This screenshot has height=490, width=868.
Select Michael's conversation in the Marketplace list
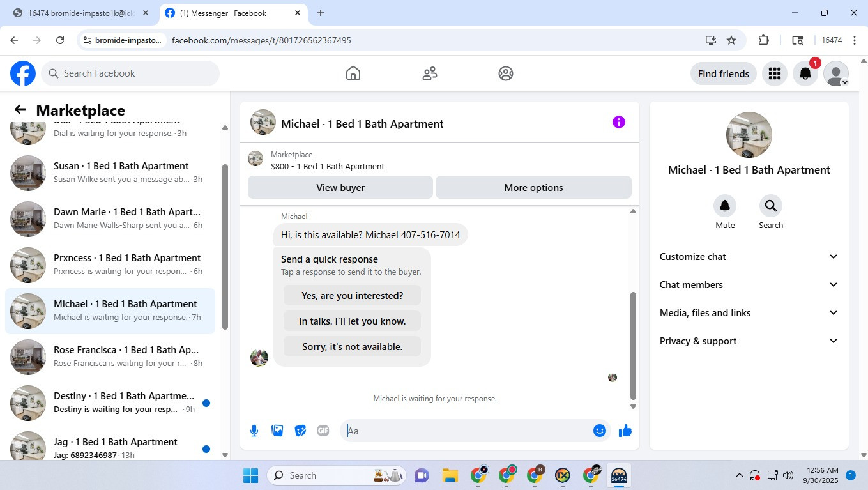coord(110,311)
